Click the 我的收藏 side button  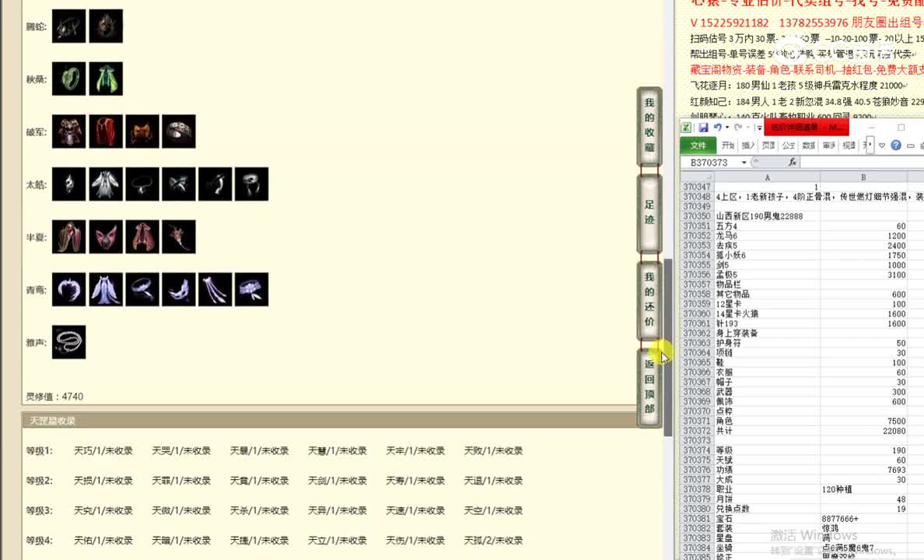649,125
